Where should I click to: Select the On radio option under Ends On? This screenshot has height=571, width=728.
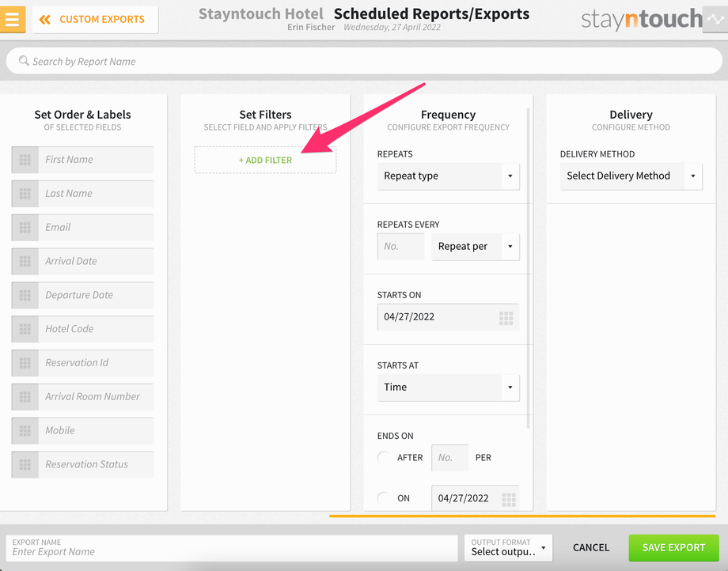tap(384, 498)
